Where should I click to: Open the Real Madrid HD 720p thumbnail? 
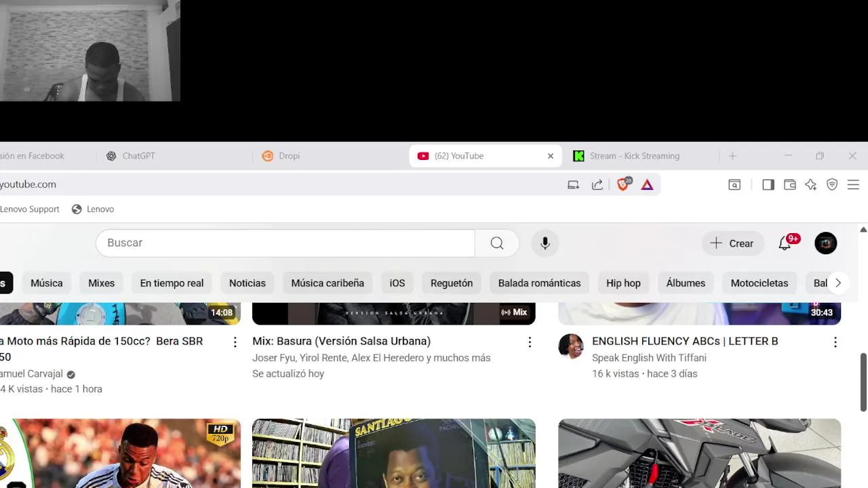point(120,453)
